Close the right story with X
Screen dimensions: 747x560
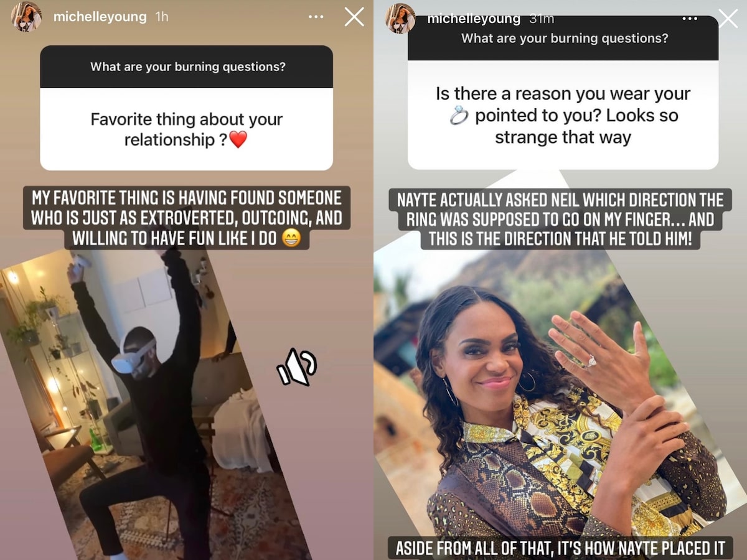coord(728,18)
